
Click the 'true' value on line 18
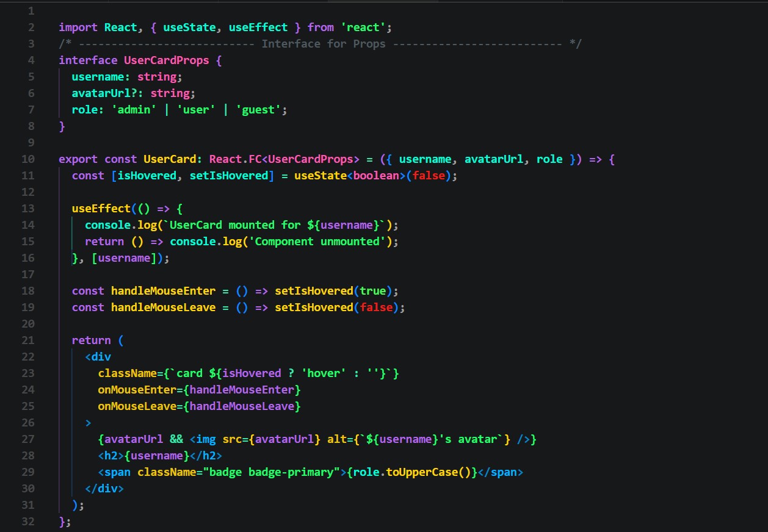coord(373,291)
